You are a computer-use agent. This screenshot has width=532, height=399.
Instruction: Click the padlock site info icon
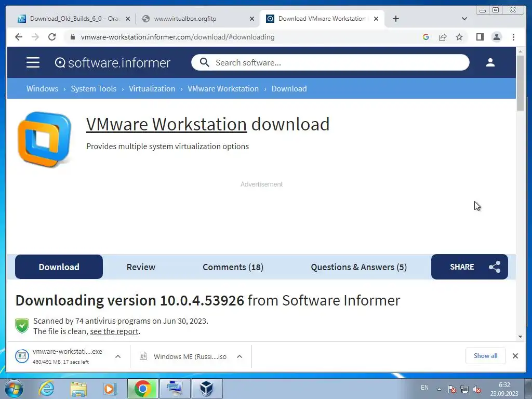coord(72,37)
